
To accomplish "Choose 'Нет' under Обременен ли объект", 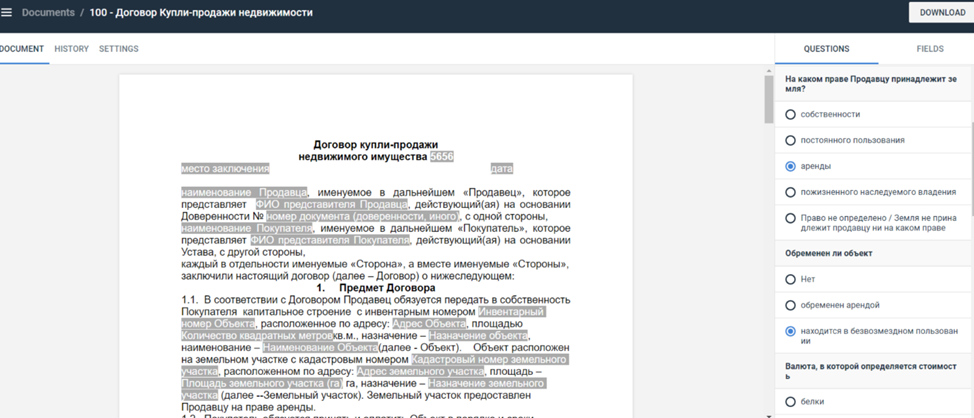I will click(x=791, y=279).
